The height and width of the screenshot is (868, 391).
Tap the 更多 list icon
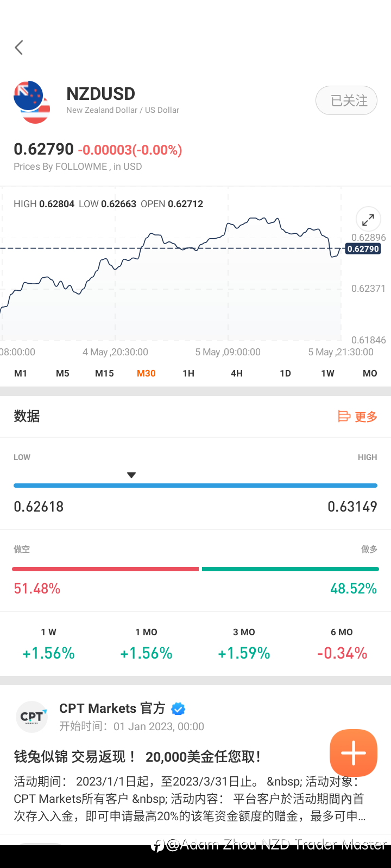(x=344, y=417)
